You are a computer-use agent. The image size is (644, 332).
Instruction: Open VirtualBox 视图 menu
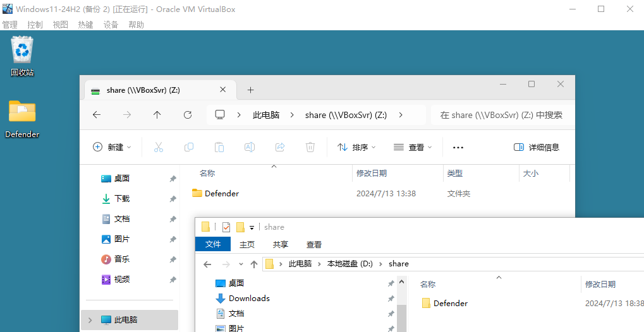pos(61,25)
